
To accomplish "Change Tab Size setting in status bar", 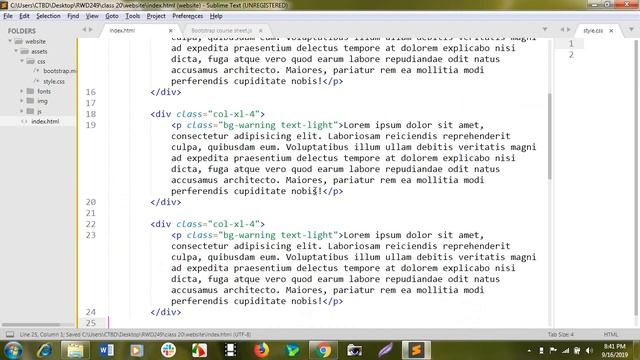I will (x=561, y=334).
